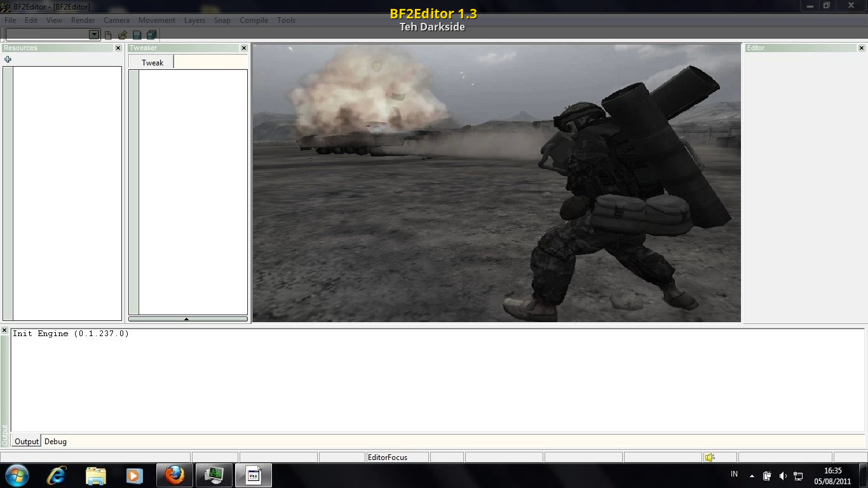Screen dimensions: 868x488
Task: Open the Layers menu
Action: tap(194, 20)
